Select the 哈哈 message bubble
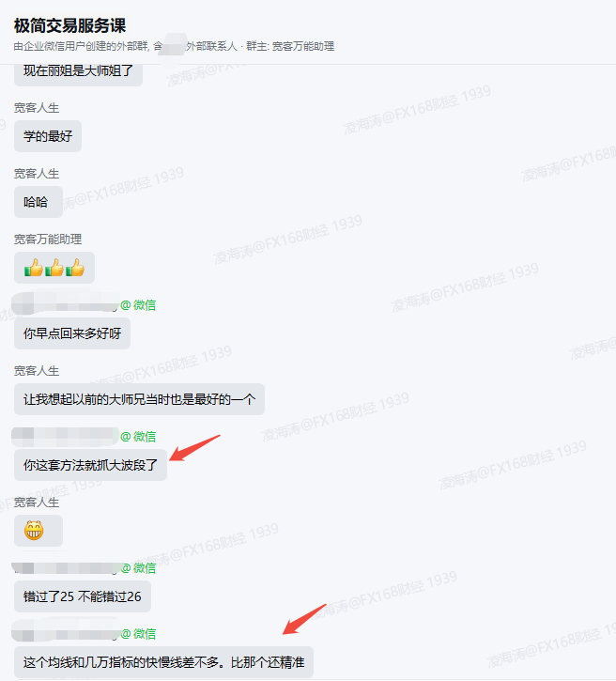616x681 pixels. (x=38, y=202)
